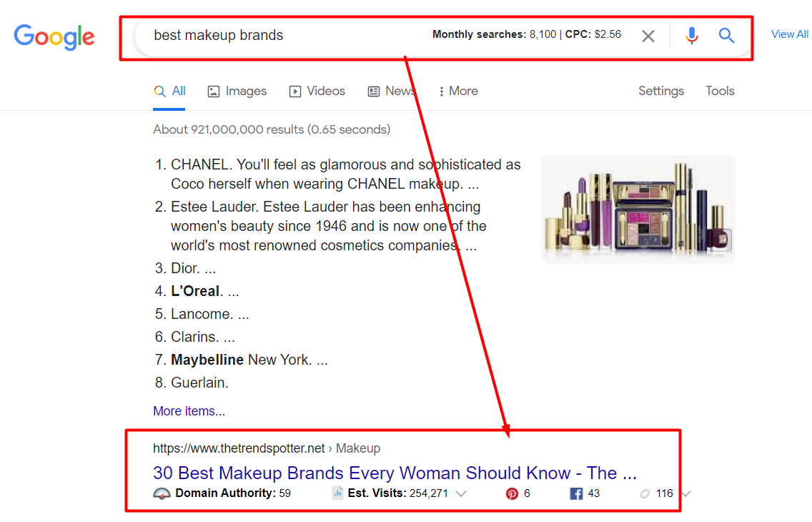Clear the search query with the X icon
The width and height of the screenshot is (812, 522).
point(648,35)
